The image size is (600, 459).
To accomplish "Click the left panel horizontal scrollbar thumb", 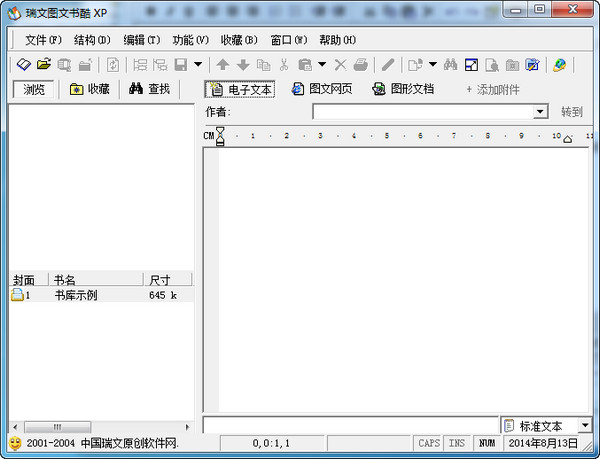I will pos(57,426).
